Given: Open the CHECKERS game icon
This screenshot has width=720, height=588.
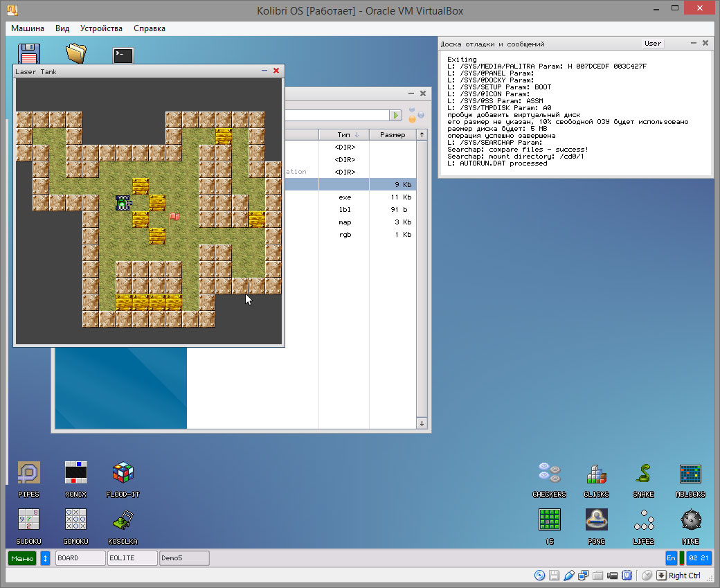Looking at the screenshot, I should click(549, 473).
